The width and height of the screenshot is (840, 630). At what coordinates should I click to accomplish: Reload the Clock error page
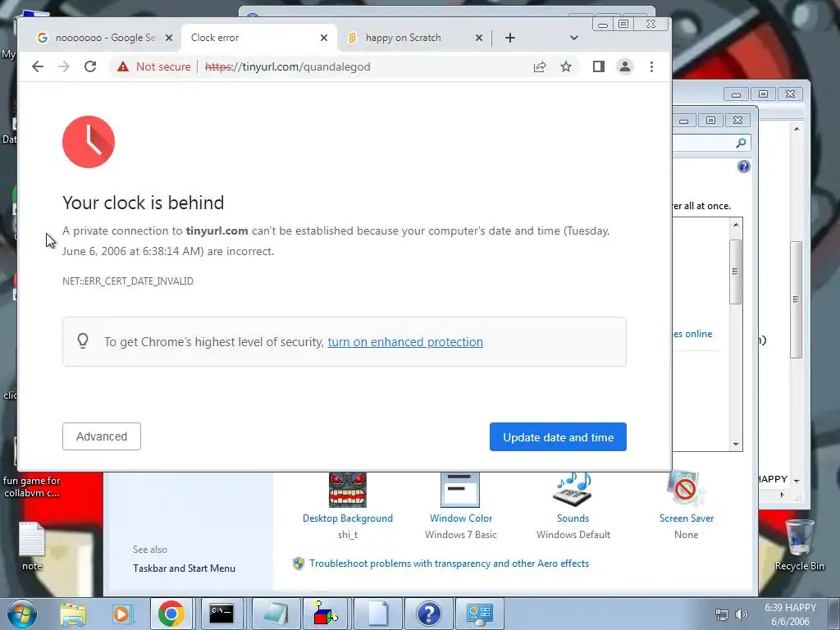pos(90,66)
